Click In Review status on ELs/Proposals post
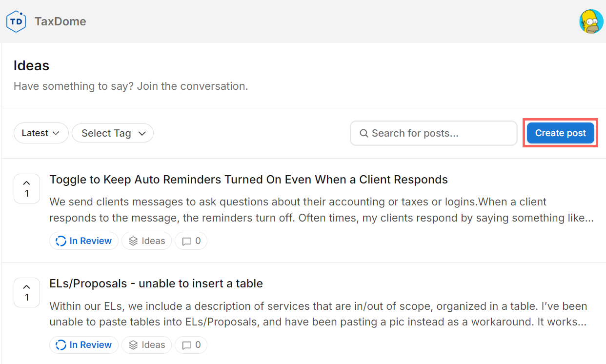The image size is (606, 364). pyautogui.click(x=84, y=345)
